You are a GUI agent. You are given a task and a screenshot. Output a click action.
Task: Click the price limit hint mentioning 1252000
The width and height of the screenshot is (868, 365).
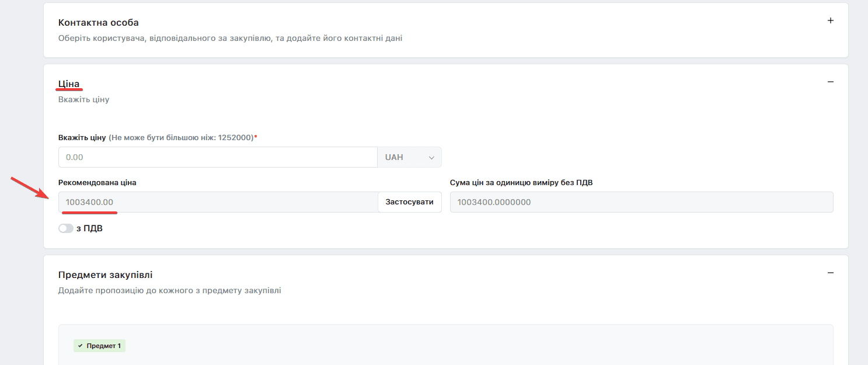(x=182, y=137)
